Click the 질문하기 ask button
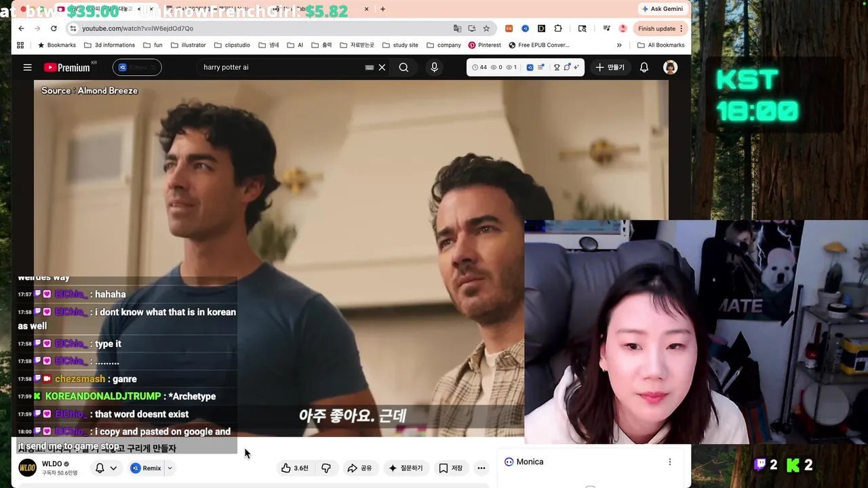This screenshot has height=488, width=868. coord(406,468)
